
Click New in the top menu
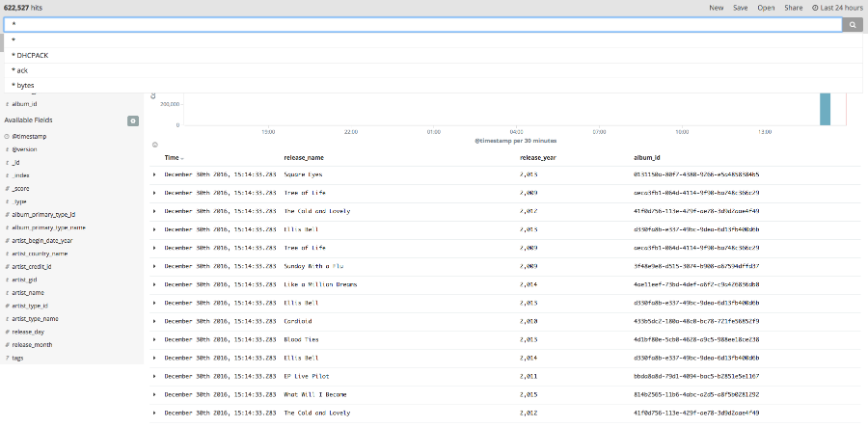pyautogui.click(x=717, y=8)
